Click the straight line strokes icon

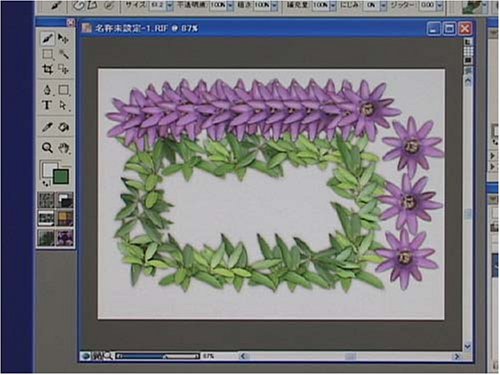(x=92, y=5)
